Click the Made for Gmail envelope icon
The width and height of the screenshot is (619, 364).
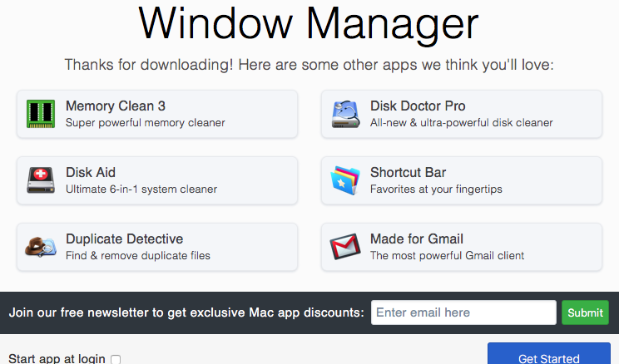345,247
